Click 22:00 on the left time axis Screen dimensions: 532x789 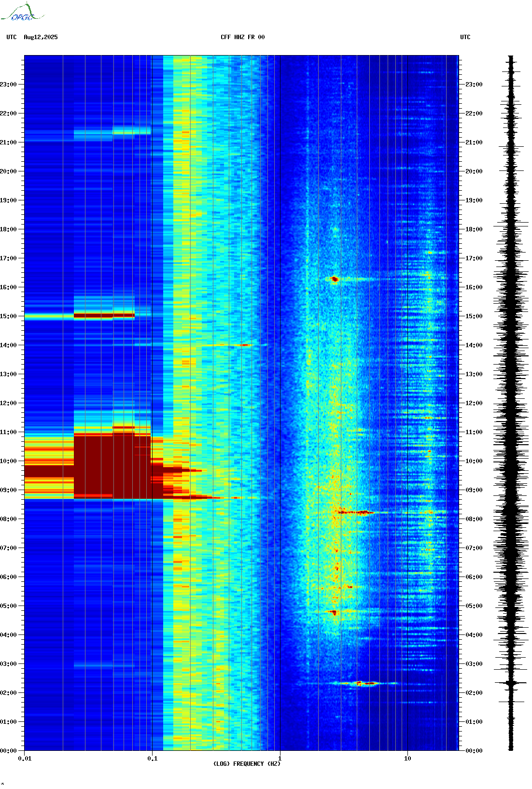(8, 113)
